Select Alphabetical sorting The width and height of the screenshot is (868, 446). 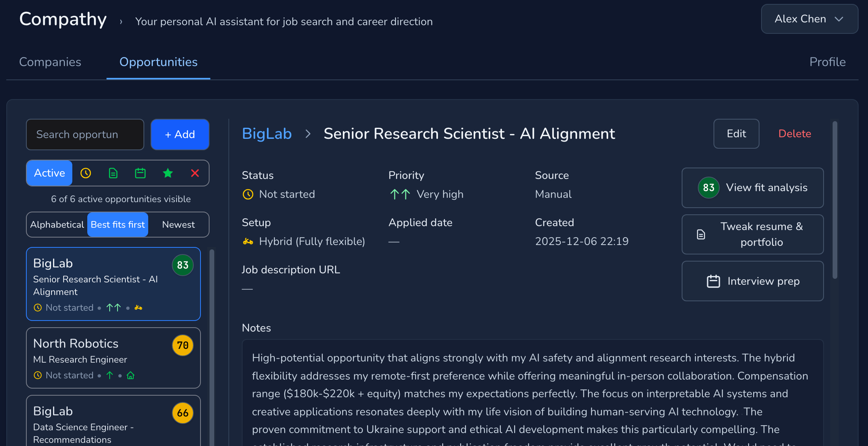[x=57, y=225]
